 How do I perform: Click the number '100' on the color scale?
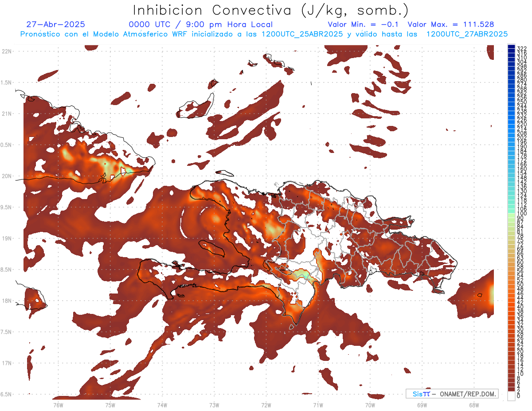[522, 214]
